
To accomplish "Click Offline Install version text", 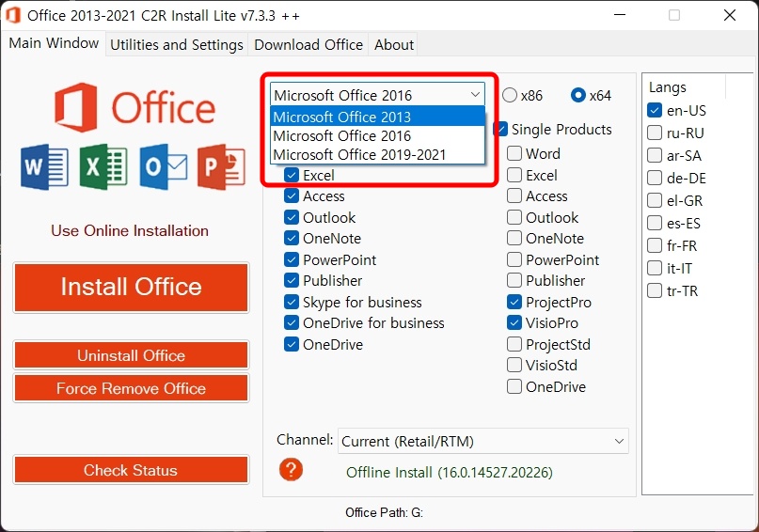I will point(450,473).
